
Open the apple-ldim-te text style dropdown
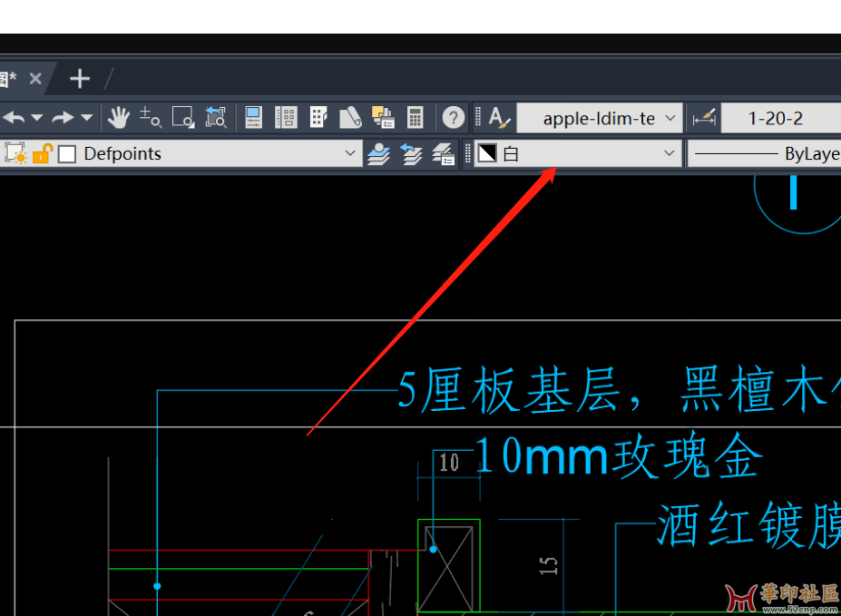click(670, 118)
